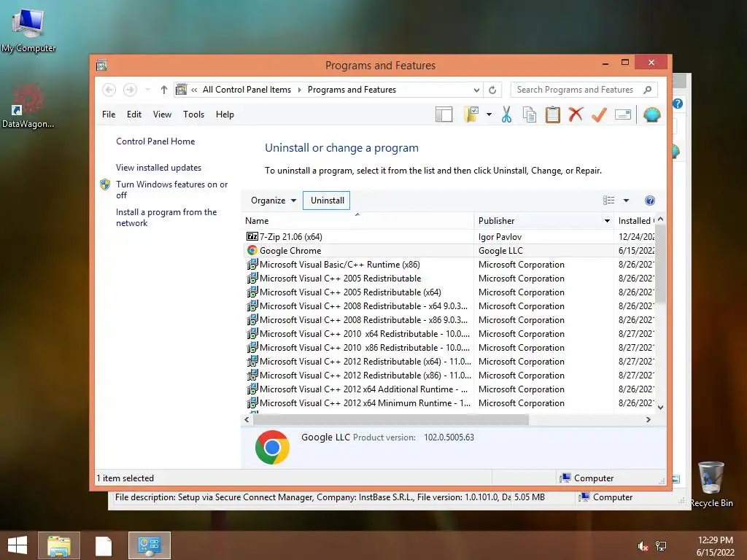
Task: Open the folder options icon dropdown arrow
Action: (489, 114)
